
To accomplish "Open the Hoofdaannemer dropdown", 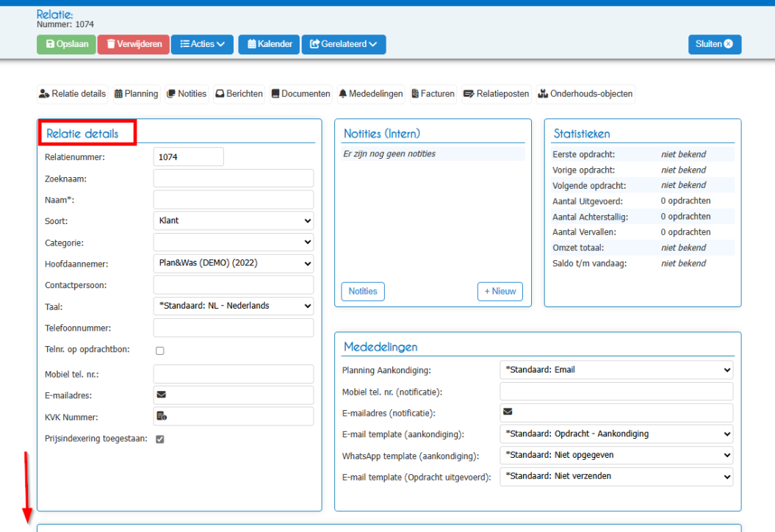I will coord(234,264).
